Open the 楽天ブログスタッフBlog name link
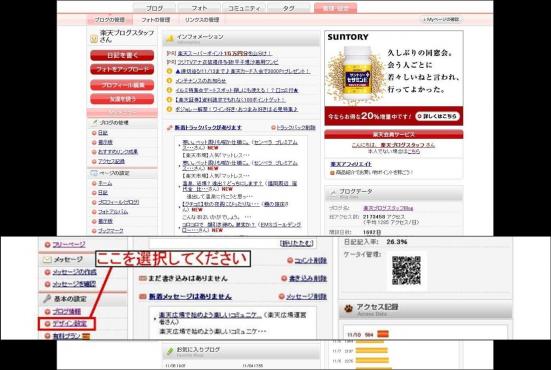Image resolution: width=551 pixels, height=370 pixels. (388, 208)
